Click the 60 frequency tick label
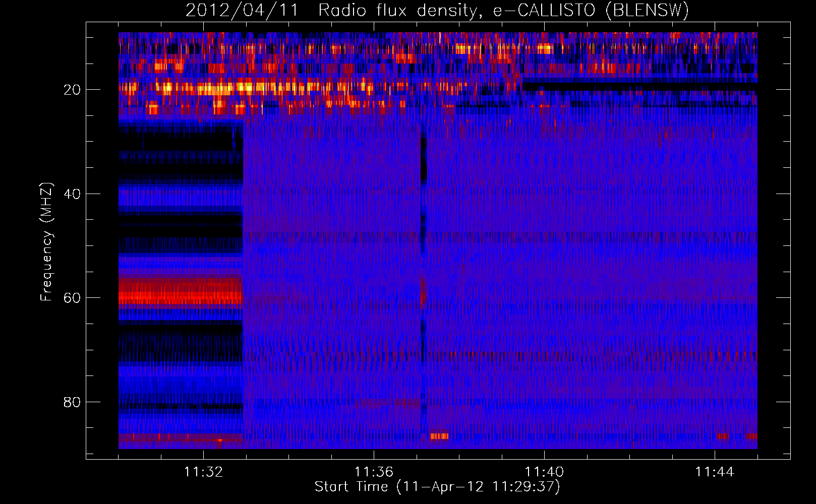The width and height of the screenshot is (816, 504). point(72,298)
